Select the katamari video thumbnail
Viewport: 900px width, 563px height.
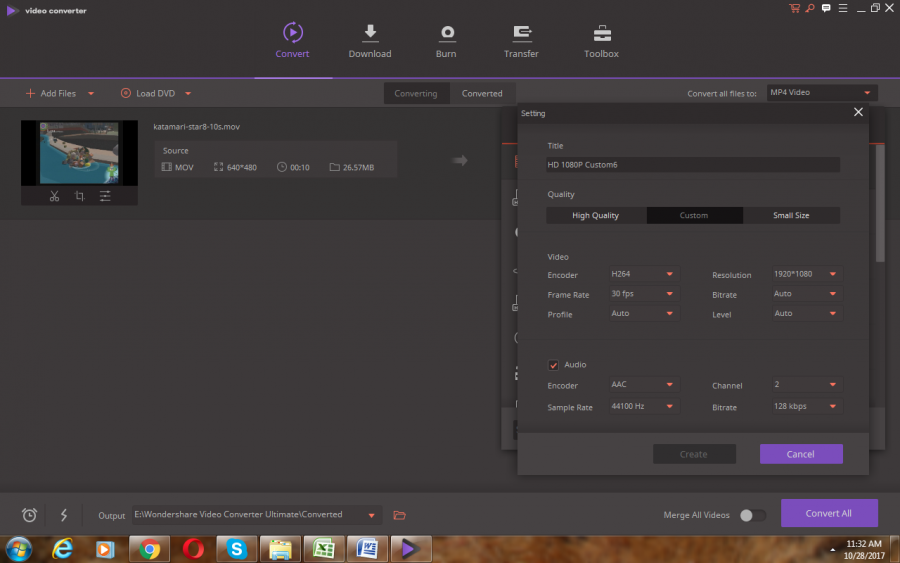point(79,153)
